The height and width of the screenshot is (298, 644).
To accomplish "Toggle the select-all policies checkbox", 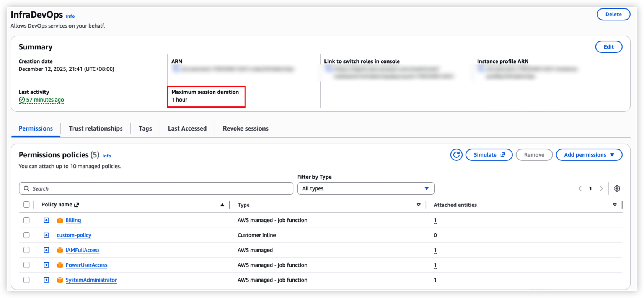I will coord(26,205).
